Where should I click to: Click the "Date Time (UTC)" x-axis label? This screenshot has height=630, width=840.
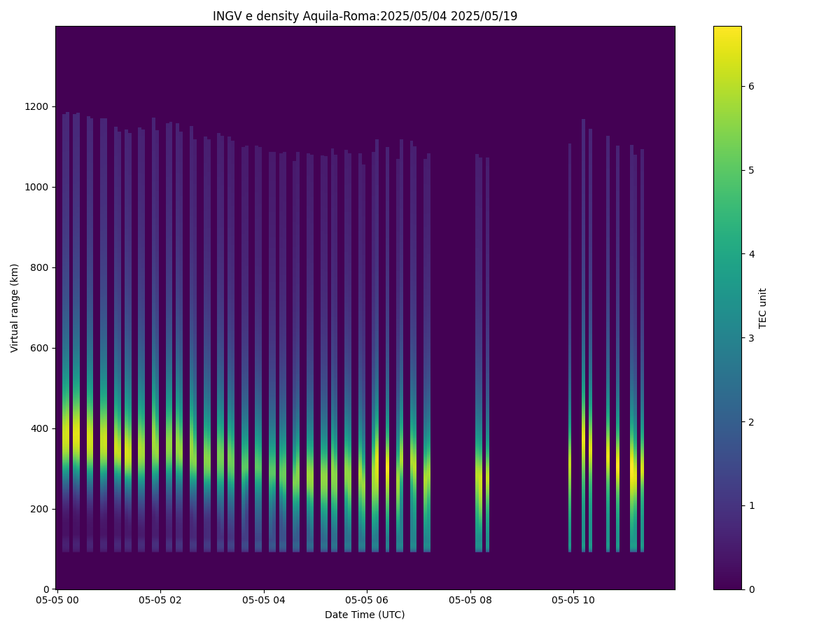[x=365, y=615]
